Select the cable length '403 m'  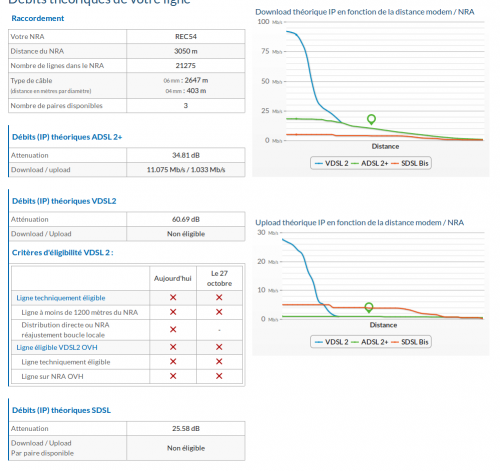(x=196, y=91)
